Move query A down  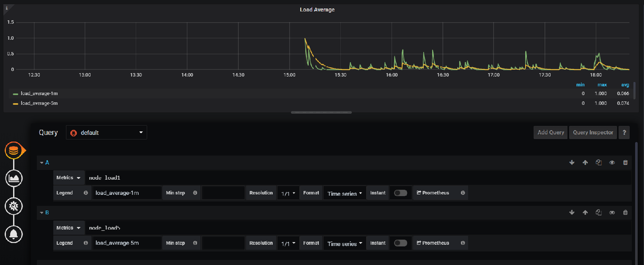pyautogui.click(x=572, y=163)
